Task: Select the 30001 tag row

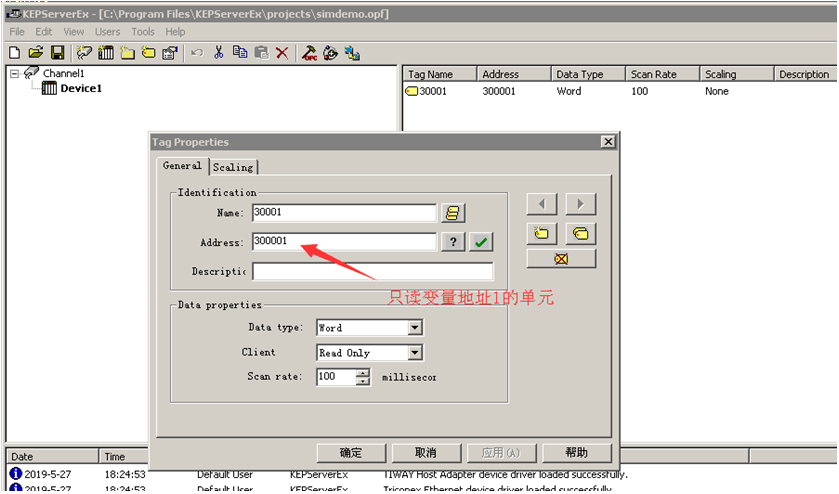Action: click(x=620, y=91)
